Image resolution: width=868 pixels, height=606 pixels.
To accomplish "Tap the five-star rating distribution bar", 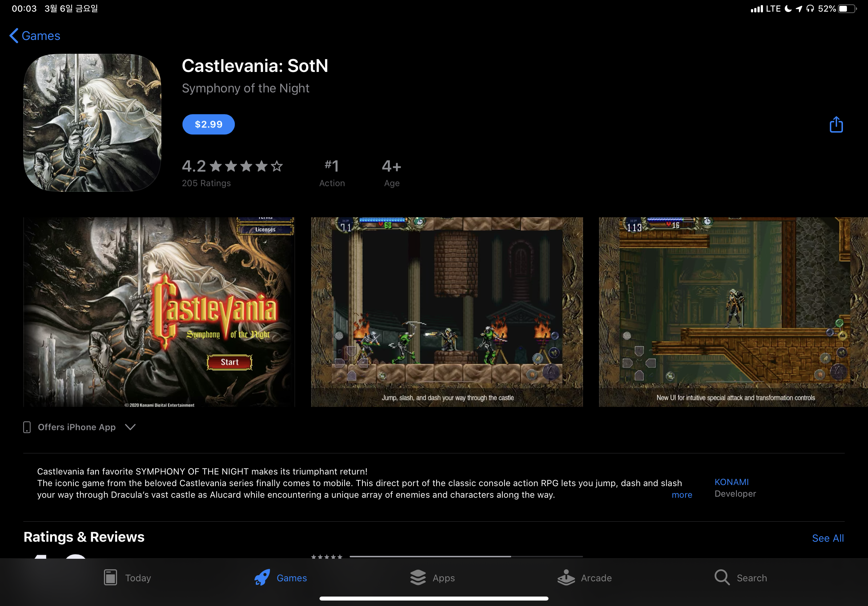I will (x=466, y=556).
